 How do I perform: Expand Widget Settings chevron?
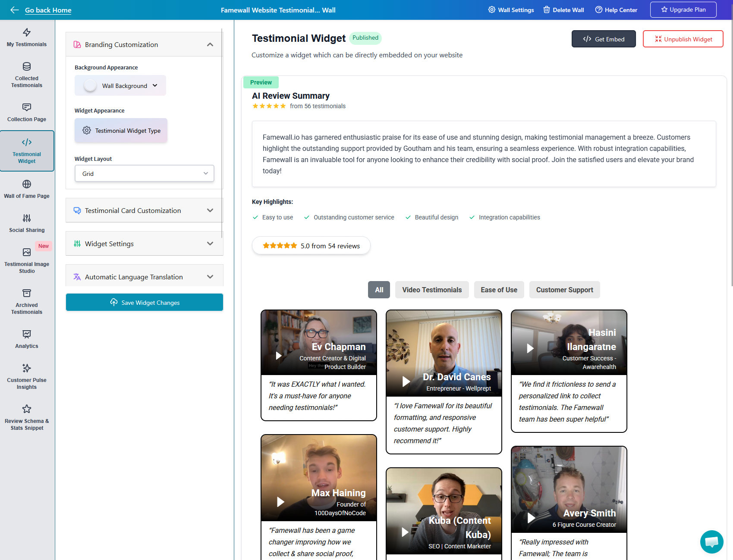[210, 244]
